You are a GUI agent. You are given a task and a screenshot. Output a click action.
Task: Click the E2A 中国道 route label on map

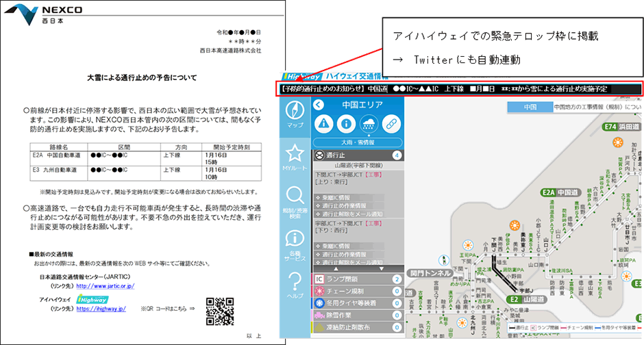coord(560,193)
